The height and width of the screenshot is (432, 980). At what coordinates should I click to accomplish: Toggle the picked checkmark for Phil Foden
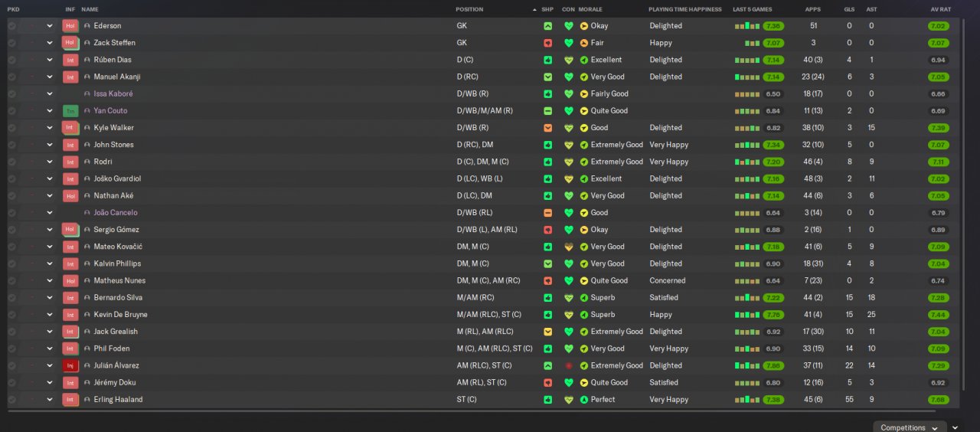(12, 349)
